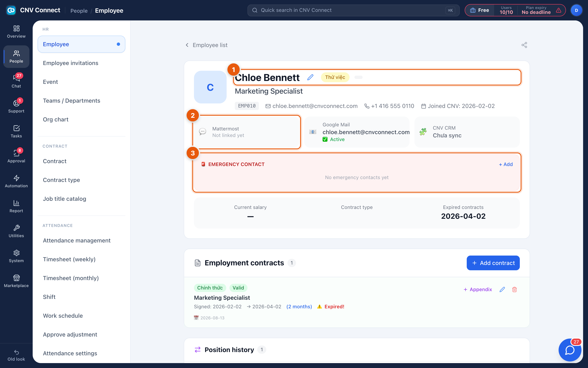Open the floating chat bubble widget
Viewport: 588px width, 368px height.
point(570,350)
